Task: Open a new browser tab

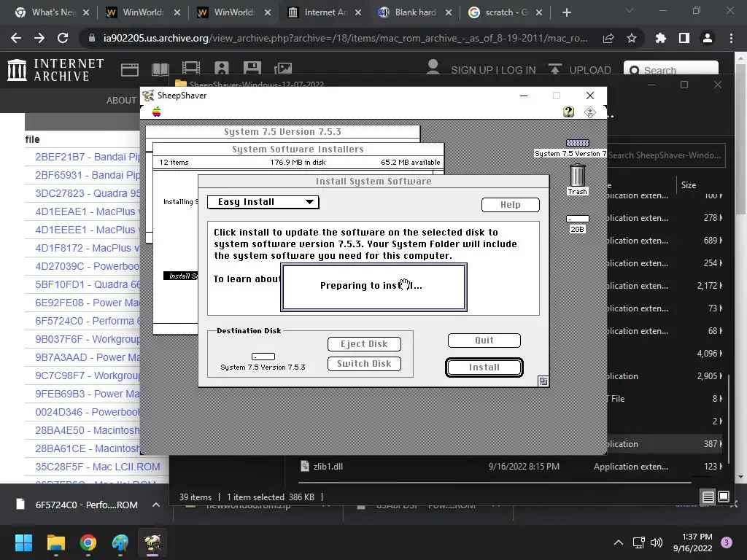Action: click(566, 12)
